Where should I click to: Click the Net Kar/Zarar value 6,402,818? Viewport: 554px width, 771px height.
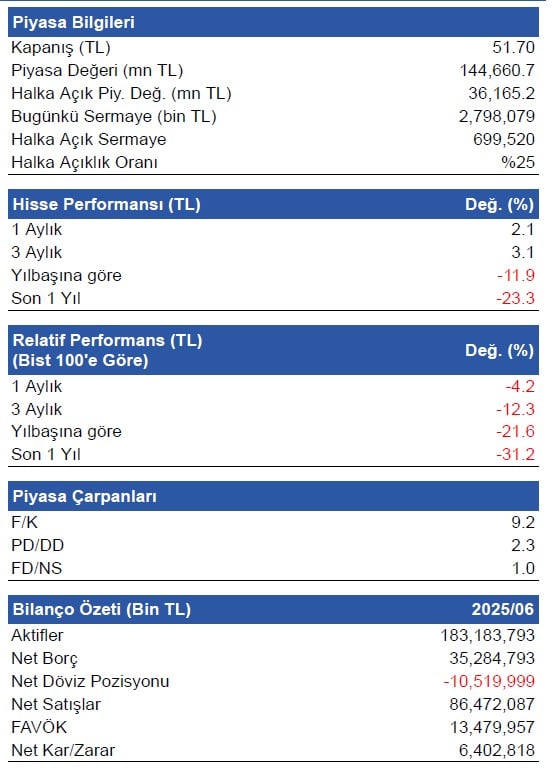(496, 750)
